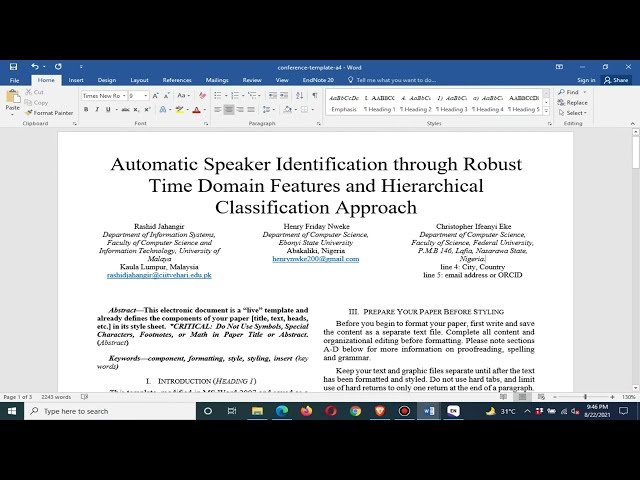Screen dimensions: 640x480
Task: Decrease paragraph indent
Action: 273,96
